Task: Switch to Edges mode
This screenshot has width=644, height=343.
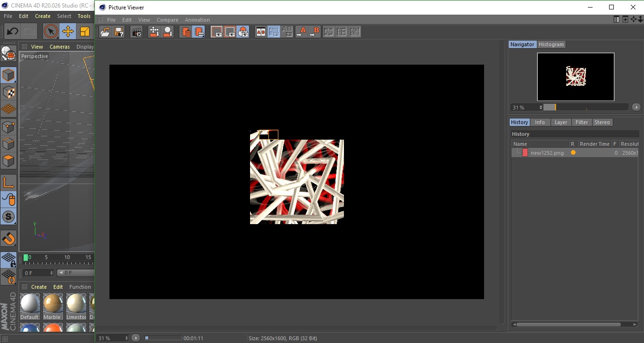Action: point(8,143)
